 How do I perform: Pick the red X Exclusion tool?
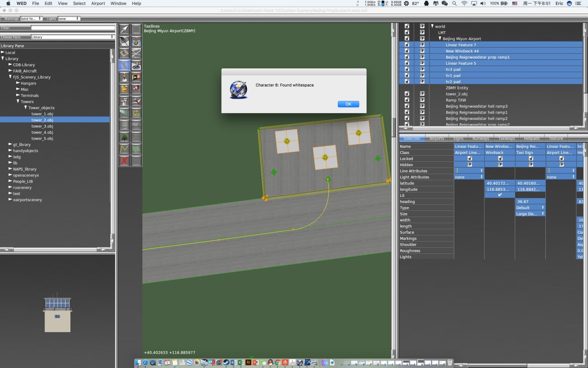(124, 161)
